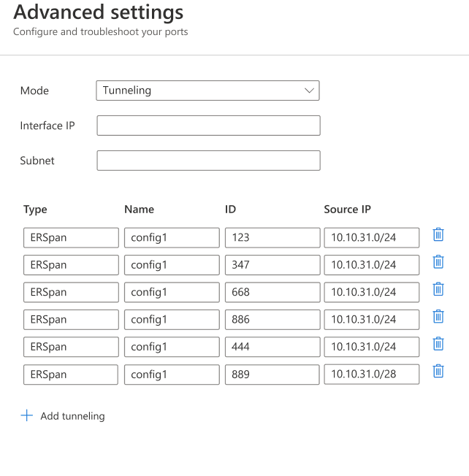Edit the Source IP in the ID 886 row

371,320
